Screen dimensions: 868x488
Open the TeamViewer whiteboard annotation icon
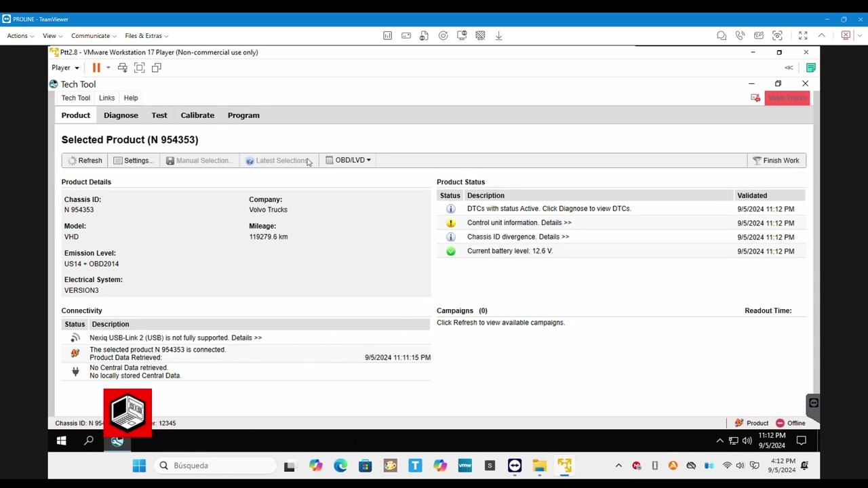pos(759,35)
